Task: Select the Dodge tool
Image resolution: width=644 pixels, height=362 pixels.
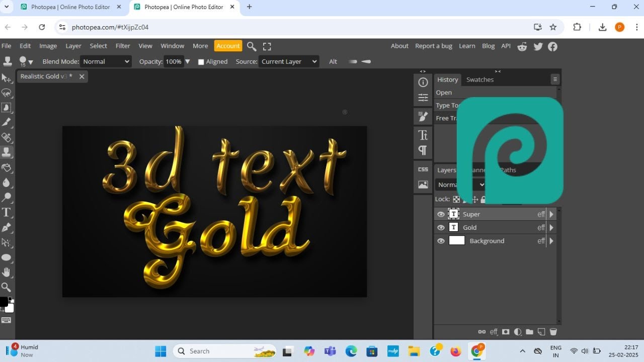Action: (x=7, y=198)
